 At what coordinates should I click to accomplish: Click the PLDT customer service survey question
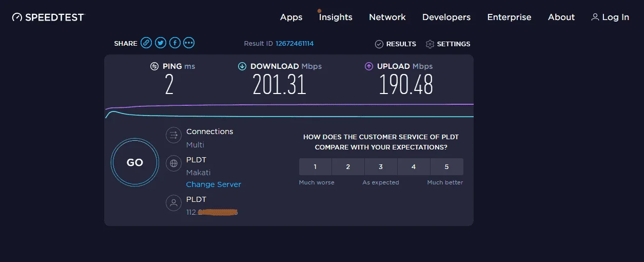tap(381, 142)
